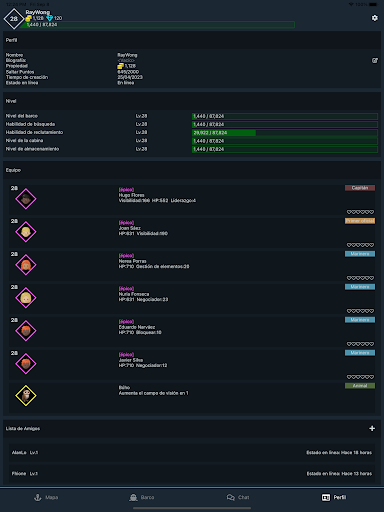This screenshot has width=384, height=512.
Task: Tap RayWong username in header
Action: [x=38, y=12]
